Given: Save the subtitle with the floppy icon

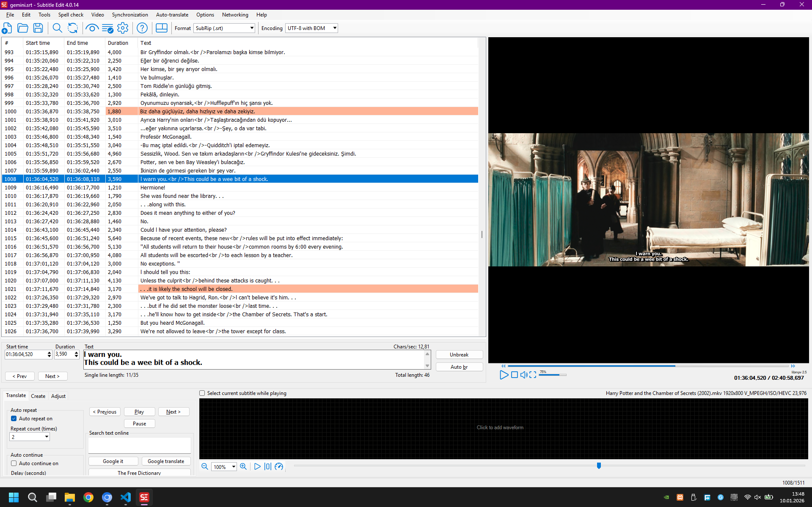Looking at the screenshot, I should pos(38,28).
